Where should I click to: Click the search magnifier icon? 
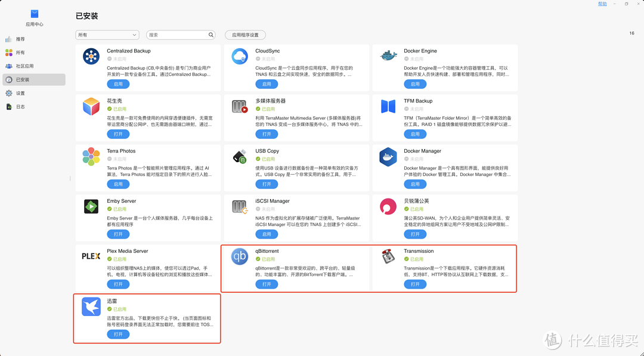(210, 35)
